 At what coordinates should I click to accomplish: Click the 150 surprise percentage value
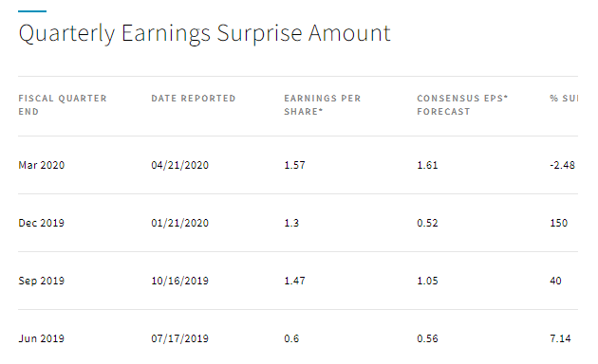click(559, 223)
